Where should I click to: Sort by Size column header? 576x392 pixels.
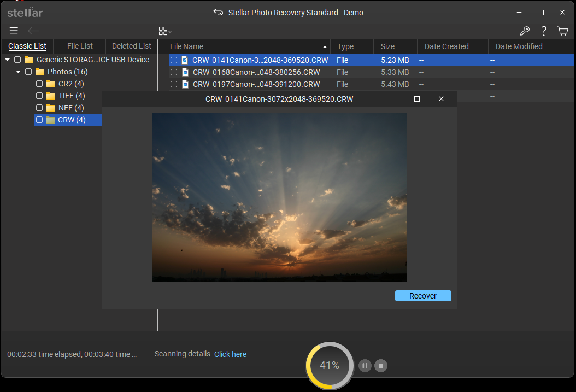tap(396, 46)
